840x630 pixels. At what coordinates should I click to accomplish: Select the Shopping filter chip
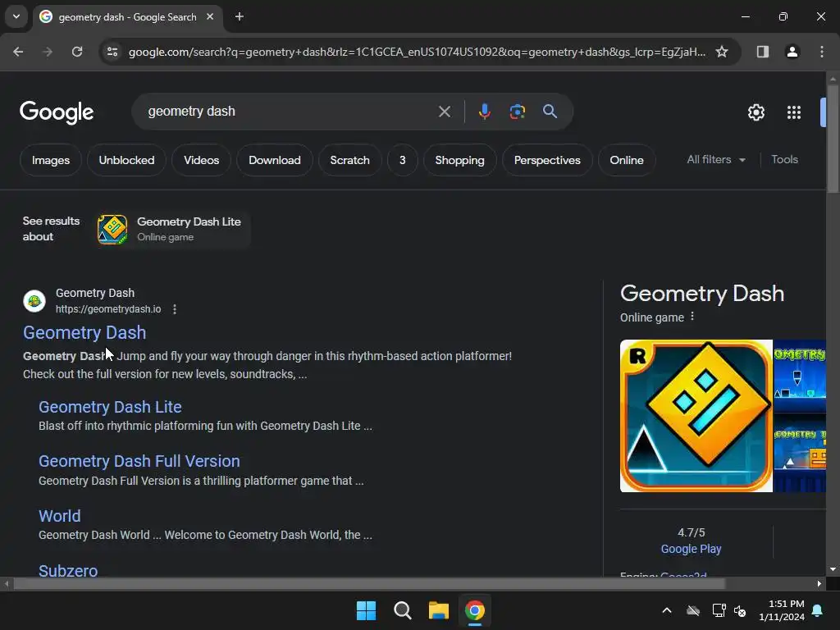pos(459,160)
